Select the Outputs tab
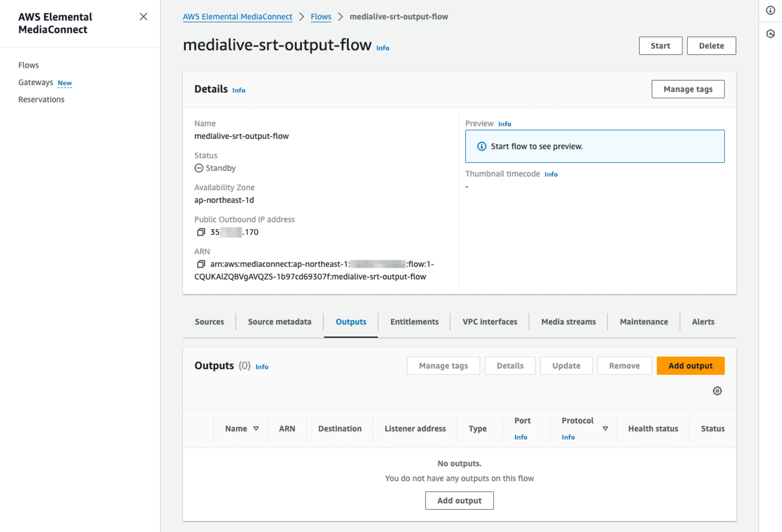782x532 pixels. (x=351, y=322)
